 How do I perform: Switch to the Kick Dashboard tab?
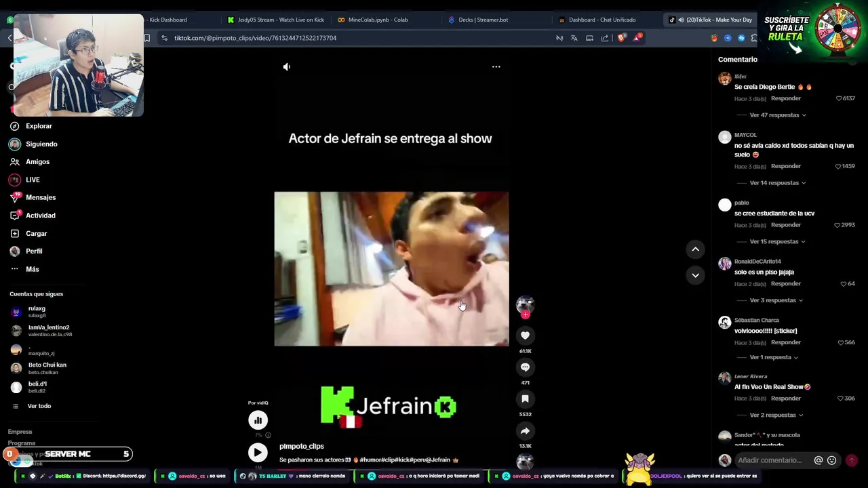(168, 20)
